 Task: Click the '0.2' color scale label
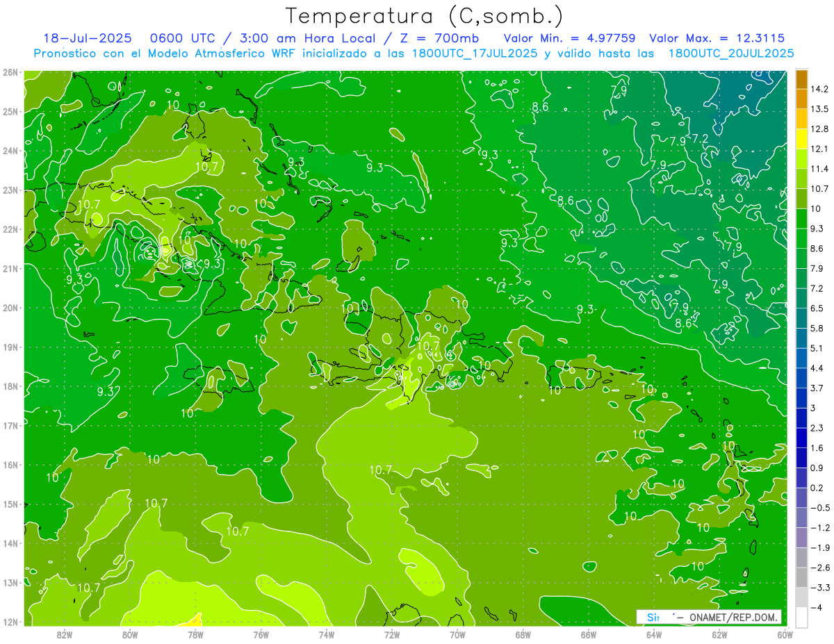click(817, 488)
